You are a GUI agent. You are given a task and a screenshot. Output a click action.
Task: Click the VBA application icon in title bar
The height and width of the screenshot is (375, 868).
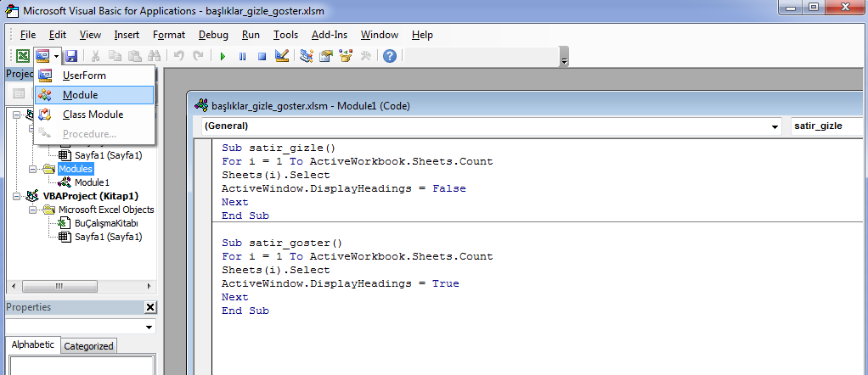[x=11, y=10]
